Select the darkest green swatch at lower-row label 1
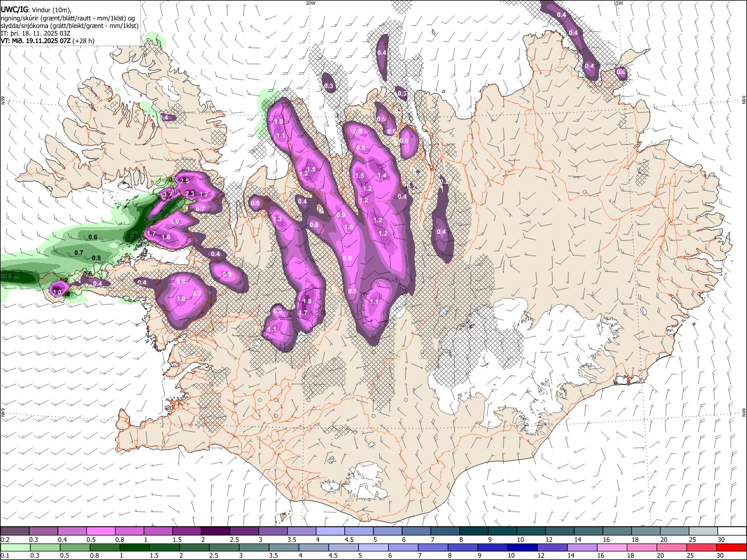The width and height of the screenshot is (747, 560). (134, 547)
